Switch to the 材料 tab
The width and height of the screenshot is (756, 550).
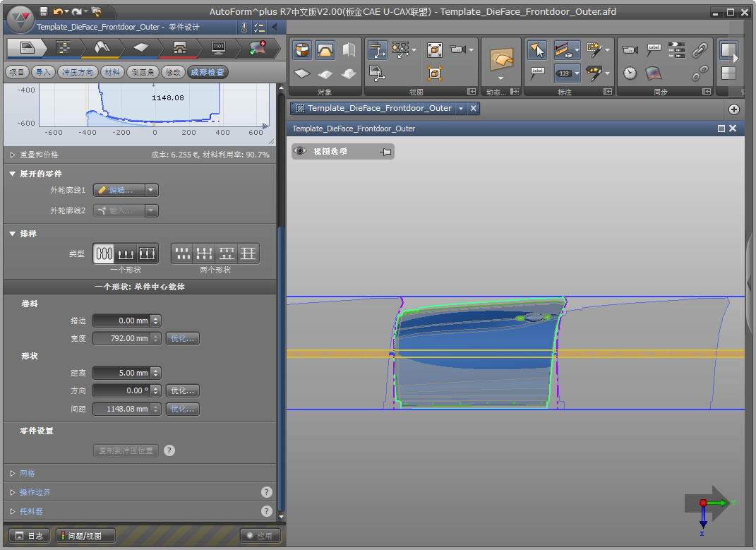click(111, 72)
